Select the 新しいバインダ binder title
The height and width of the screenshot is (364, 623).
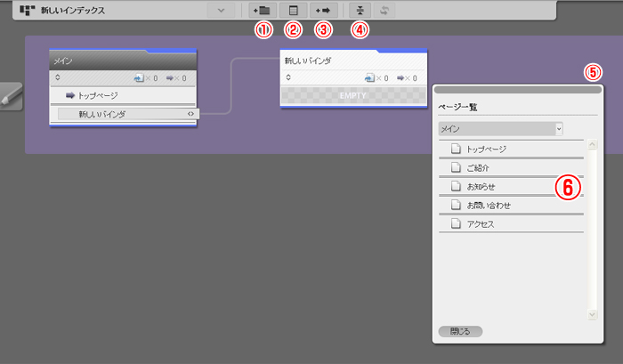click(x=308, y=61)
